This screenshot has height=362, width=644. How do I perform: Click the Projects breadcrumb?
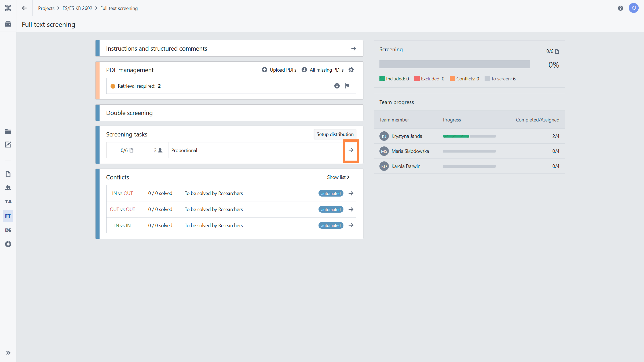[46, 8]
